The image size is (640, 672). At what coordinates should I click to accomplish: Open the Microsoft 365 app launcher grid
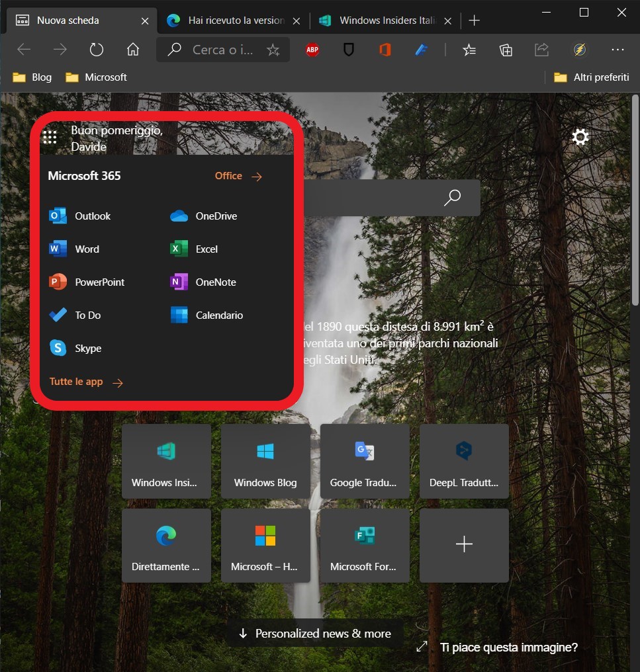click(x=50, y=137)
